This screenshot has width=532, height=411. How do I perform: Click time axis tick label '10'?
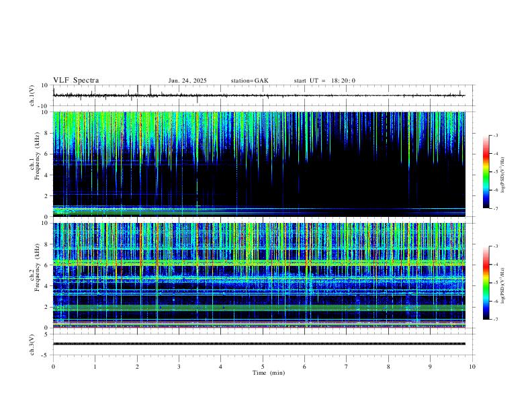tap(472, 367)
